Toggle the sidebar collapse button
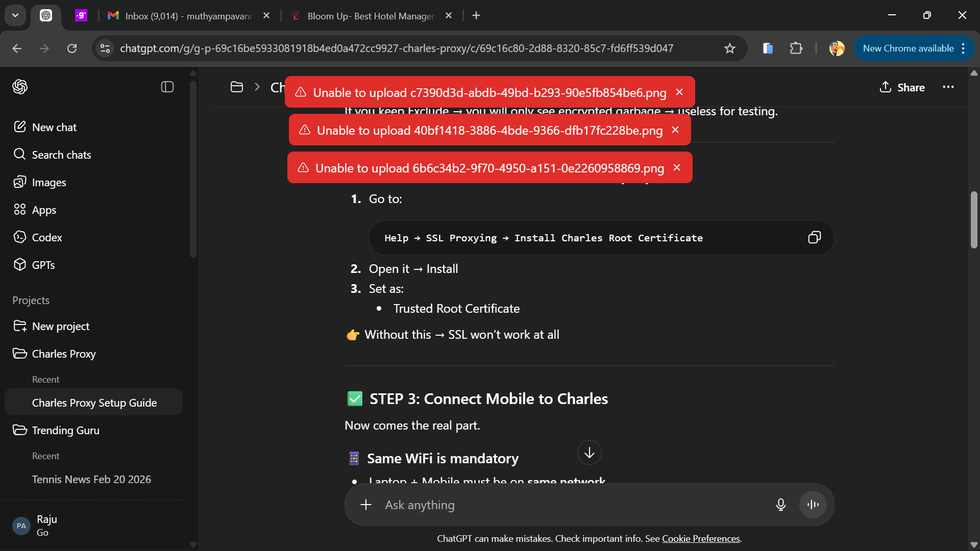 (167, 87)
